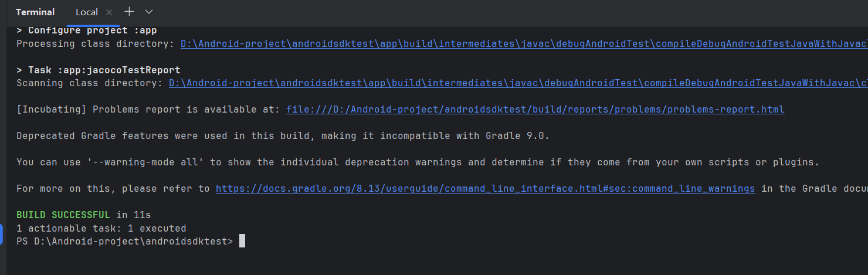Viewport: 868px width, 275px height.
Task: Open the Scanning class directory path link
Action: (518, 83)
